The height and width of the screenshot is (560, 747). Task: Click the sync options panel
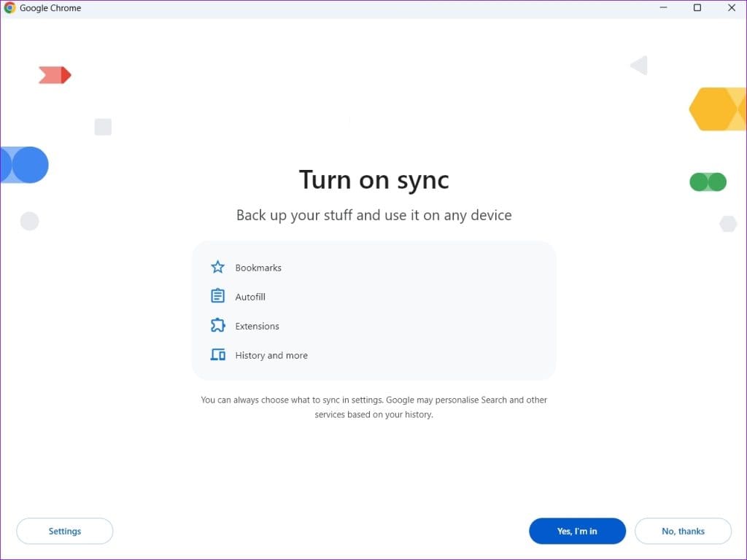point(373,310)
